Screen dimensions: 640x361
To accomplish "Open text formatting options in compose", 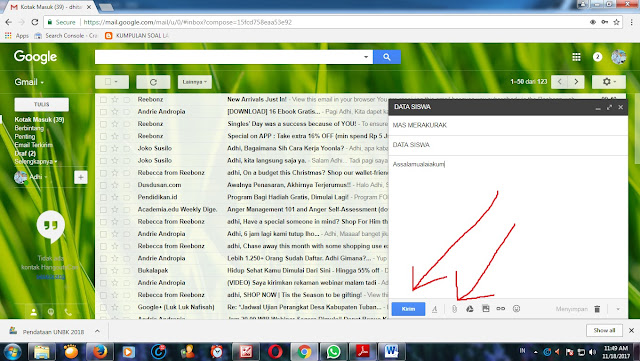I will pyautogui.click(x=434, y=309).
